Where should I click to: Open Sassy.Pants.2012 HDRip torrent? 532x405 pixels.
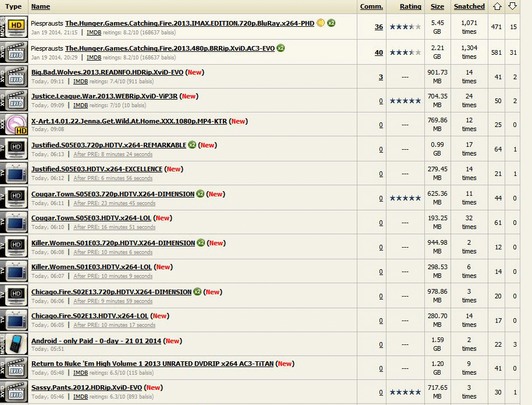pos(87,388)
